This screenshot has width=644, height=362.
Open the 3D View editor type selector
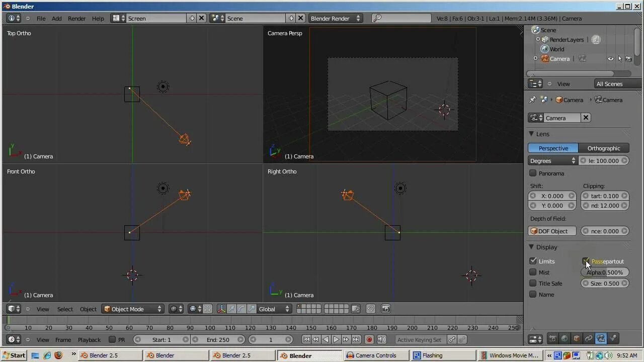14,309
